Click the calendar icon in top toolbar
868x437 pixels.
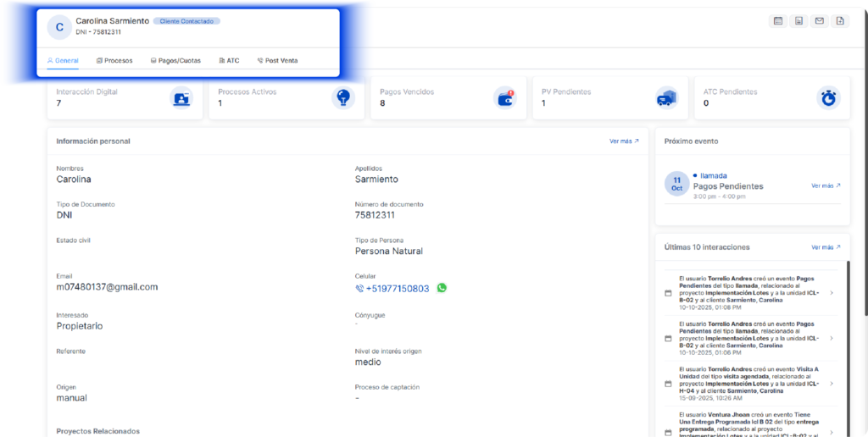[x=778, y=21]
